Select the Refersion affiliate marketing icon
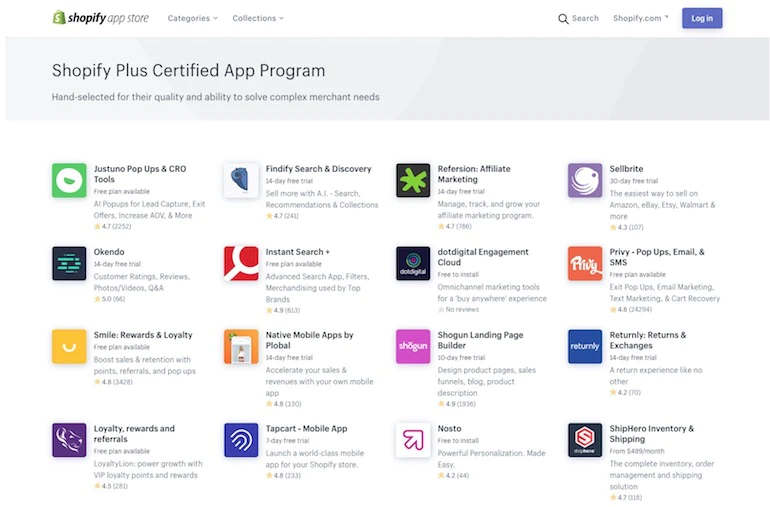Image resolution: width=770 pixels, height=507 pixels. (x=413, y=181)
